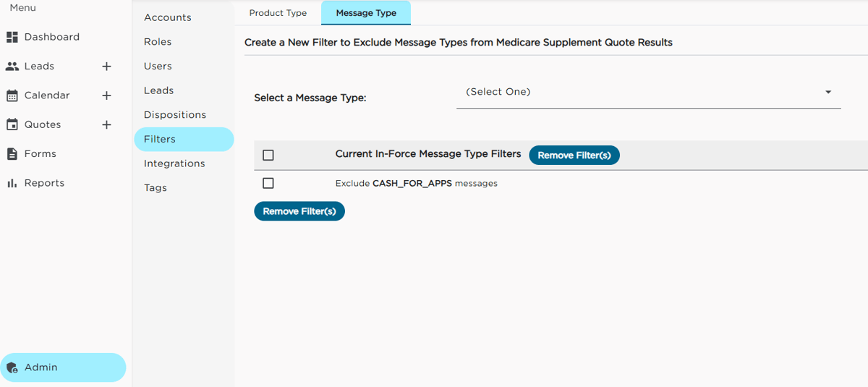Check the CASH_FOR_APPS filter checkbox
Screen dimensions: 868x387
(268, 184)
